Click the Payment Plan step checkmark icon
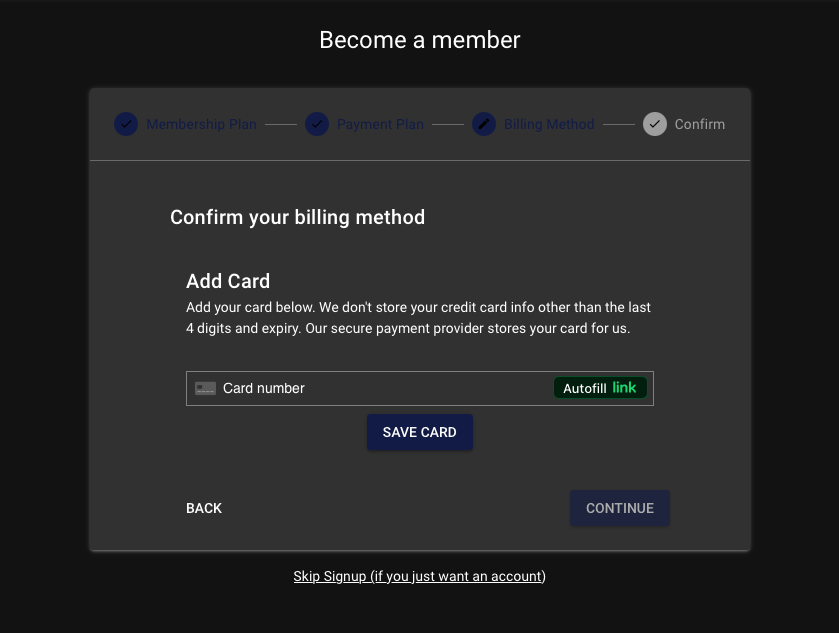The image size is (839, 633). point(317,124)
